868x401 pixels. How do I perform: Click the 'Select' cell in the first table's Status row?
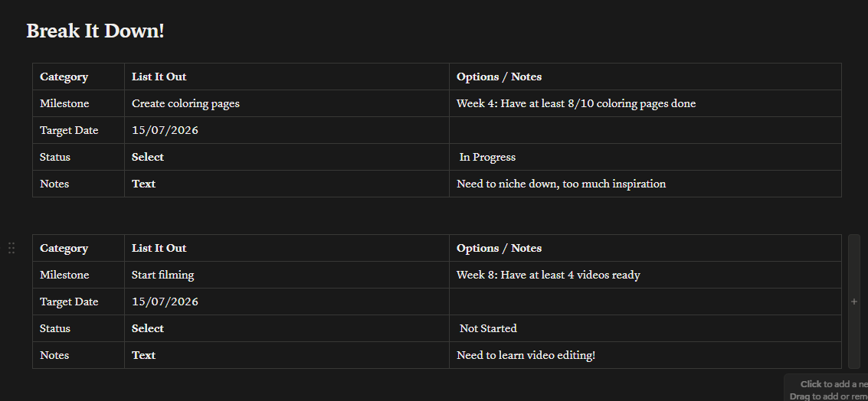[287, 157]
